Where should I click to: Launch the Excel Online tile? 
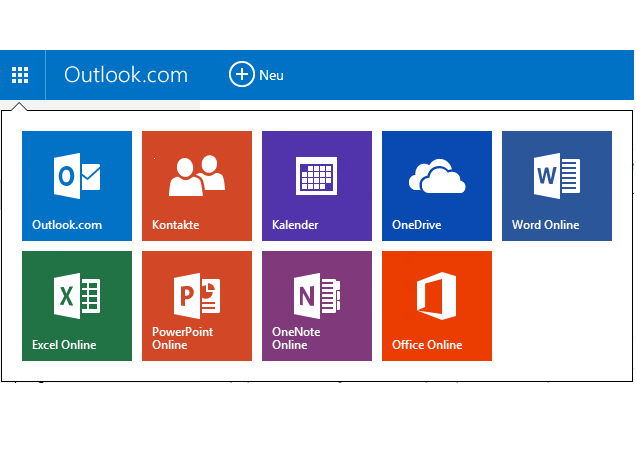pos(77,306)
